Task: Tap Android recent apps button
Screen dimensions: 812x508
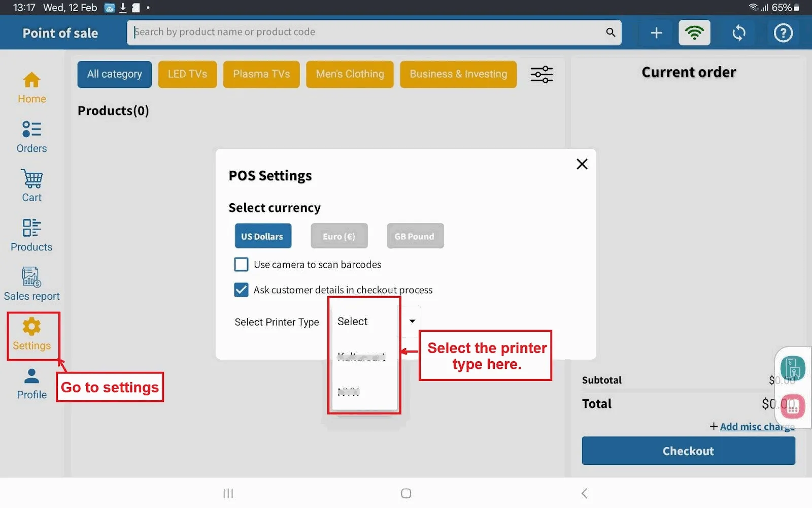Action: tap(228, 493)
